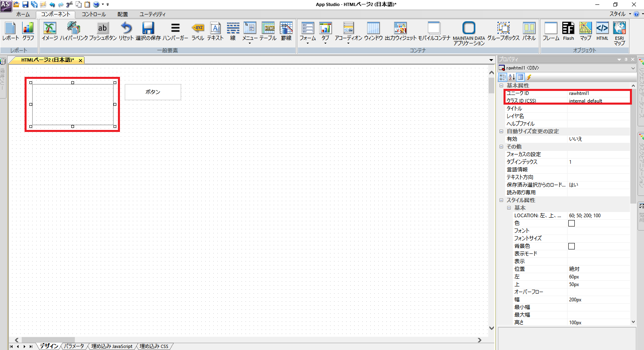Undo the last action in quick access toolbar
Viewport: 644px width, 350px height.
52,4
